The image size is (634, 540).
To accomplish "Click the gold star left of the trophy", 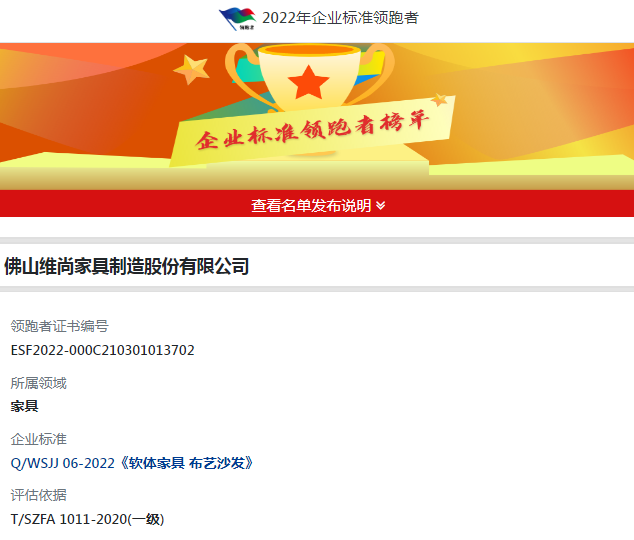I will 191,69.
